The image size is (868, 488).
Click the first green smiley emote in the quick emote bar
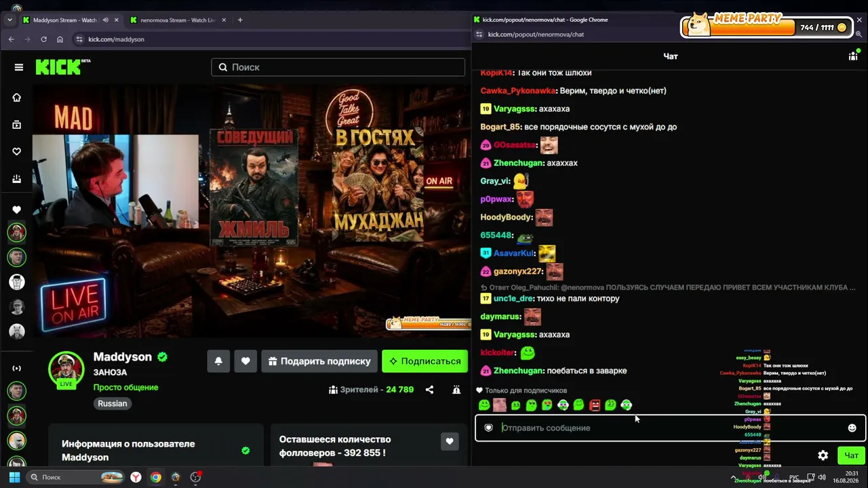coord(484,405)
